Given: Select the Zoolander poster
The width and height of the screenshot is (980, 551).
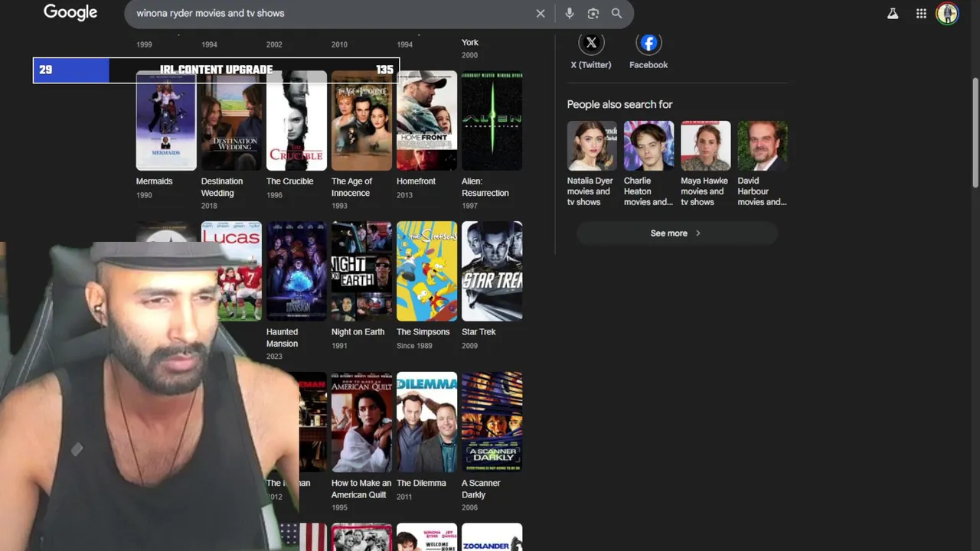Looking at the screenshot, I should point(492,536).
